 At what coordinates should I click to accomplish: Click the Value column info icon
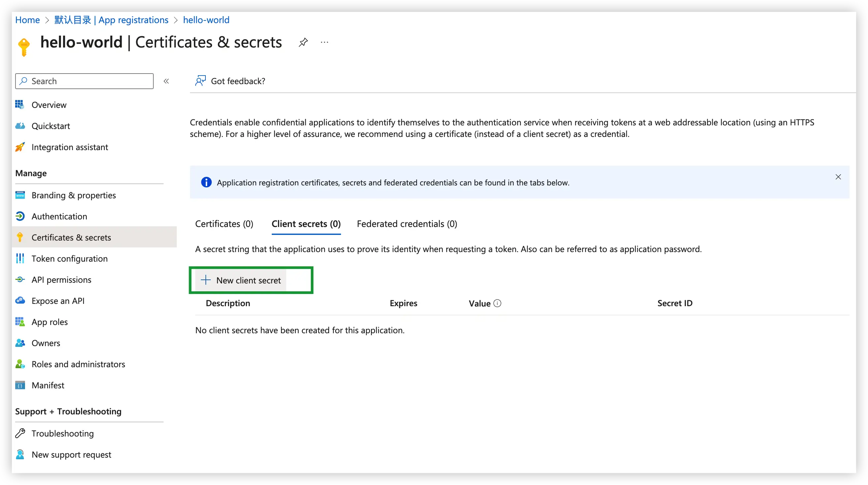[x=497, y=303]
